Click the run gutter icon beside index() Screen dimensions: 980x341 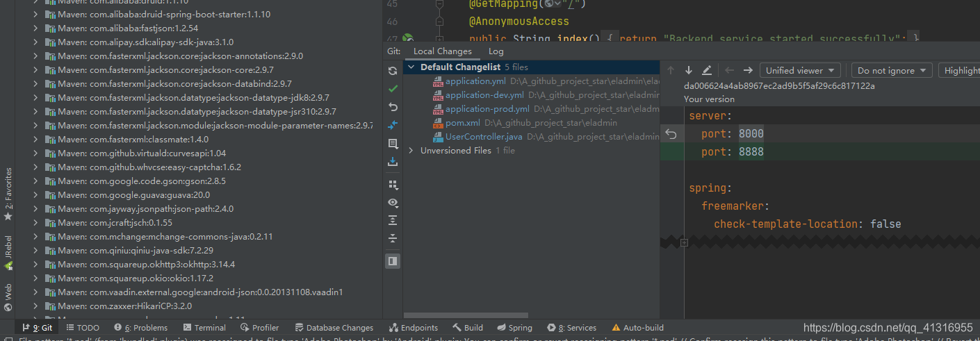pyautogui.click(x=409, y=39)
